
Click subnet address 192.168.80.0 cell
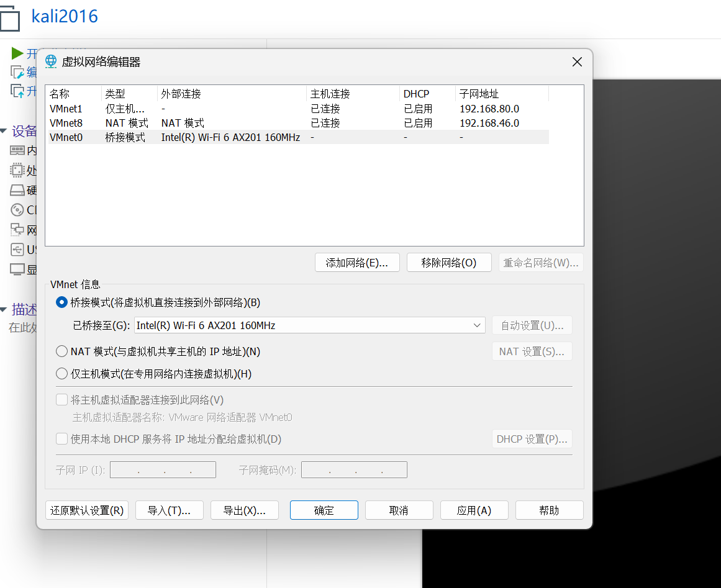point(489,109)
